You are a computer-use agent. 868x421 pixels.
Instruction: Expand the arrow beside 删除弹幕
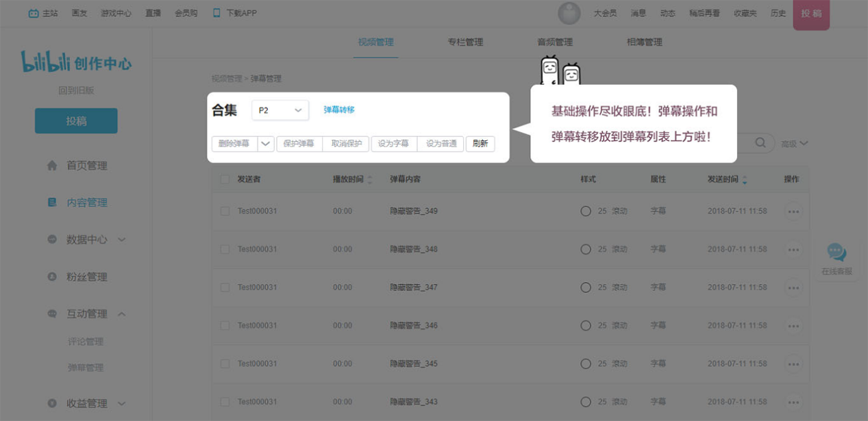pyautogui.click(x=266, y=144)
